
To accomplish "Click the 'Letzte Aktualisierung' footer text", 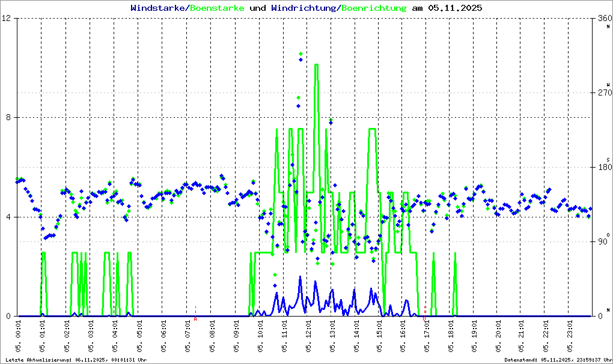I will 76,360.
